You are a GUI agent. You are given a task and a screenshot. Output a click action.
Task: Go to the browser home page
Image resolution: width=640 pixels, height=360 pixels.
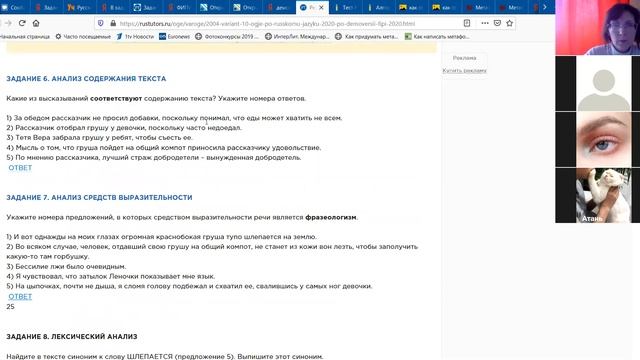coord(36,23)
